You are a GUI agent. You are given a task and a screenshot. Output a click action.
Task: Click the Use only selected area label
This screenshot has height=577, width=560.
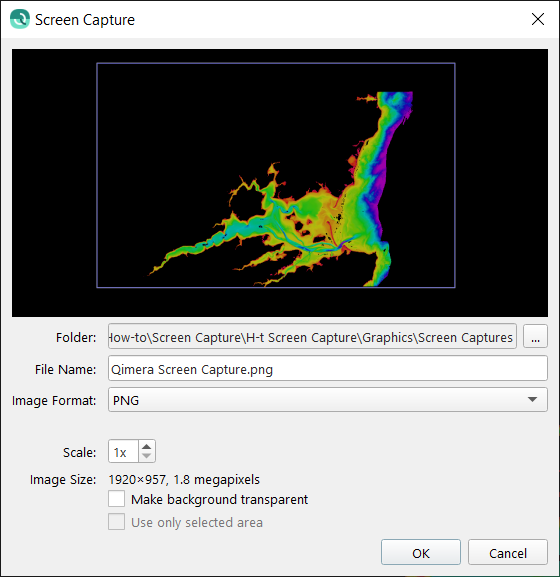tap(197, 523)
